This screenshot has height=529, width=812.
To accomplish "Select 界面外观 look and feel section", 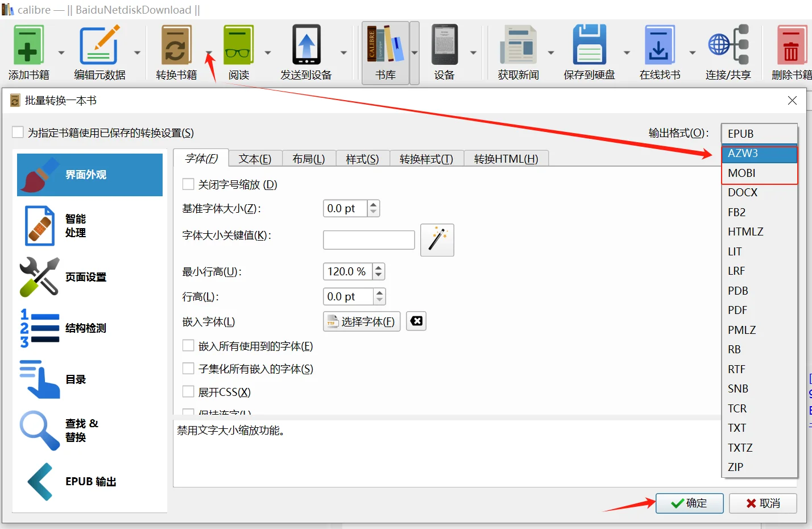I will (x=90, y=175).
